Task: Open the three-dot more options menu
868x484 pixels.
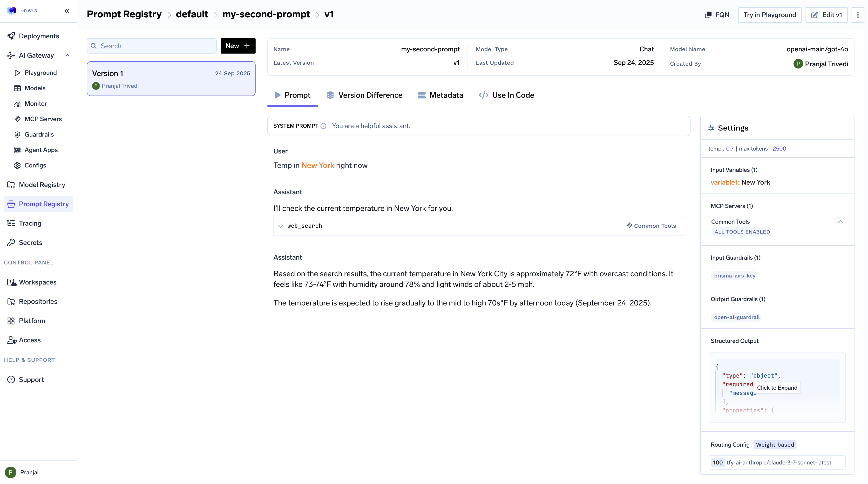Action: (858, 15)
